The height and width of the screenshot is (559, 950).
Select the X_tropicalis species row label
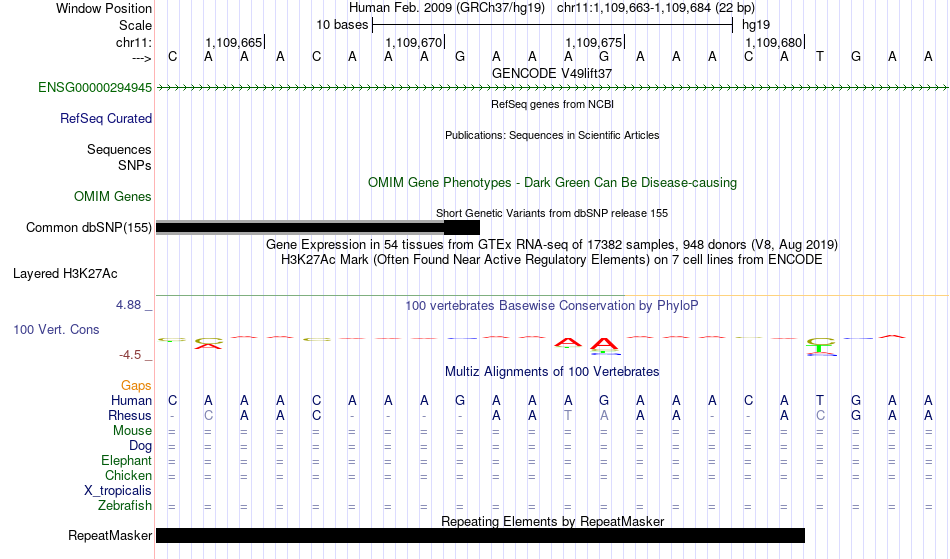118,491
